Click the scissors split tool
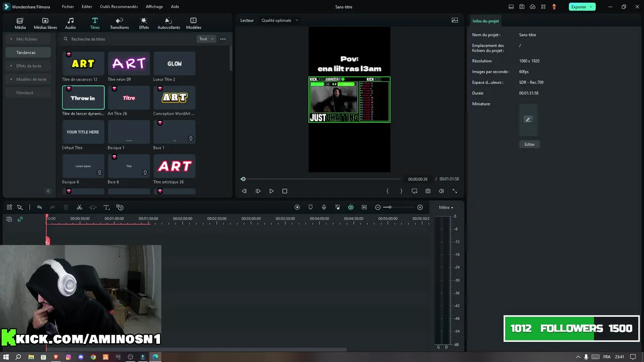 click(79, 207)
